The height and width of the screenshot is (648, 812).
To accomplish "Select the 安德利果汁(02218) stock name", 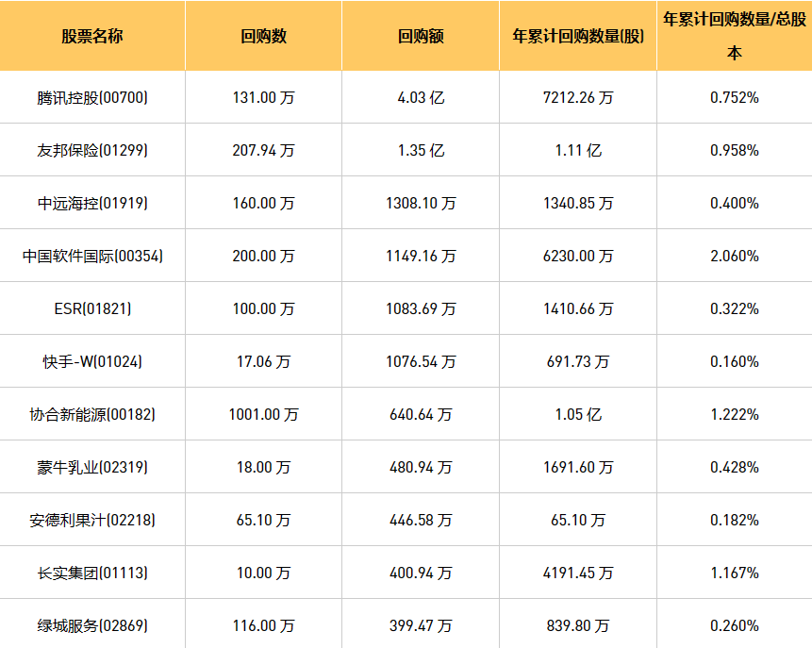I will (x=92, y=520).
